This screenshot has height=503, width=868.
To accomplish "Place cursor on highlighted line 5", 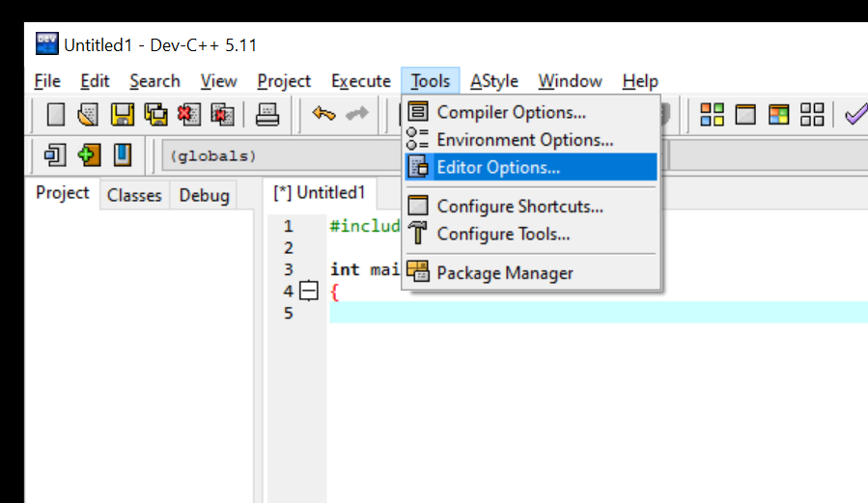I will [599, 313].
